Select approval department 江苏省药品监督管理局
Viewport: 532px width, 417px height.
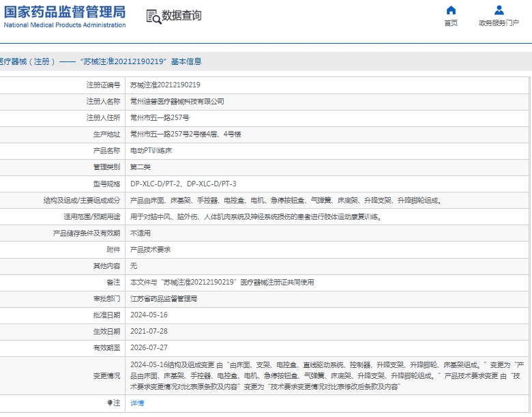164,298
